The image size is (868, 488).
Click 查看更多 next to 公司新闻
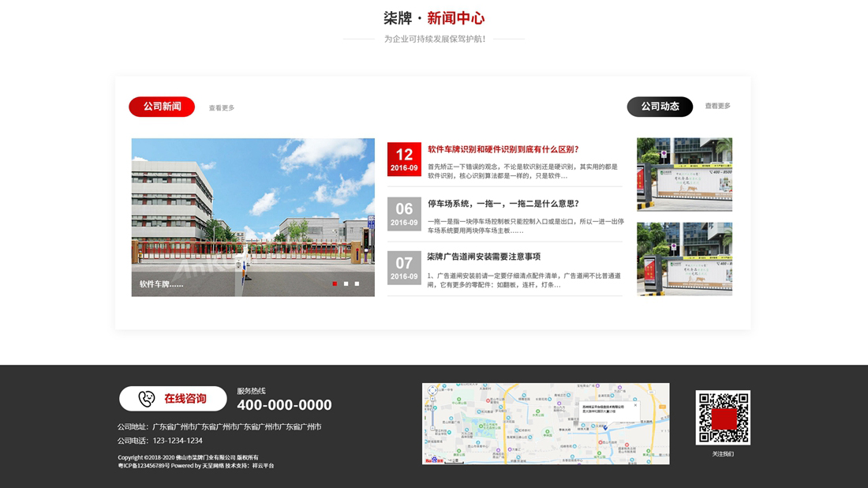click(222, 108)
